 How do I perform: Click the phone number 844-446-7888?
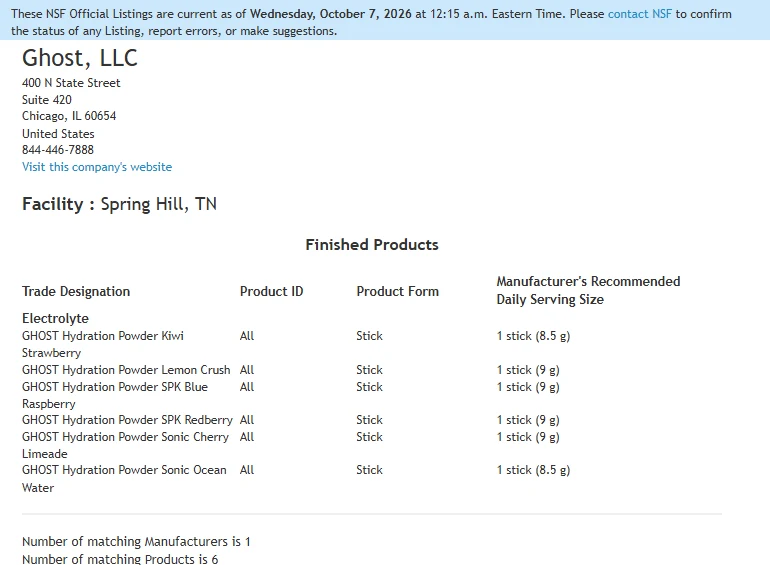57,150
